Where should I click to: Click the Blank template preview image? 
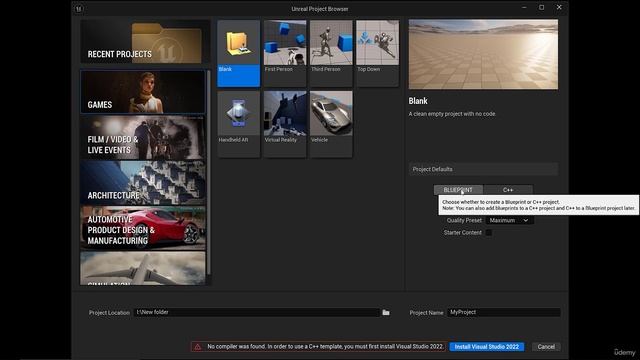point(483,54)
